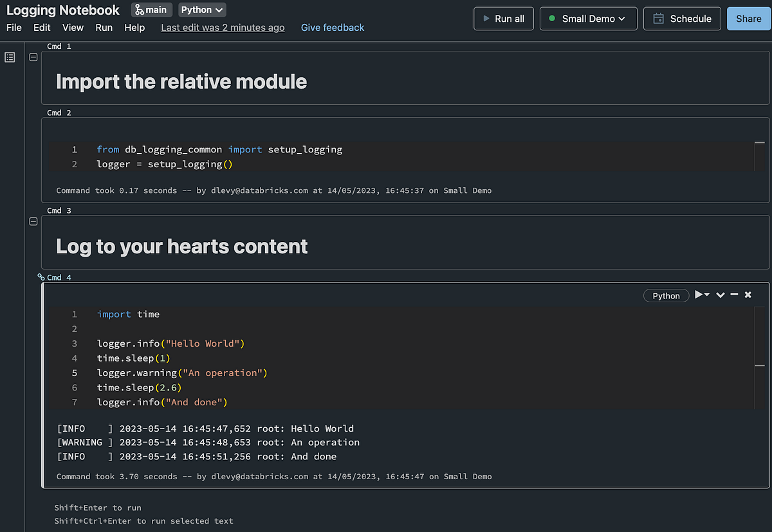Copy the Cmd 4 permalink icon
Screen dimensions: 772x532
(40, 277)
